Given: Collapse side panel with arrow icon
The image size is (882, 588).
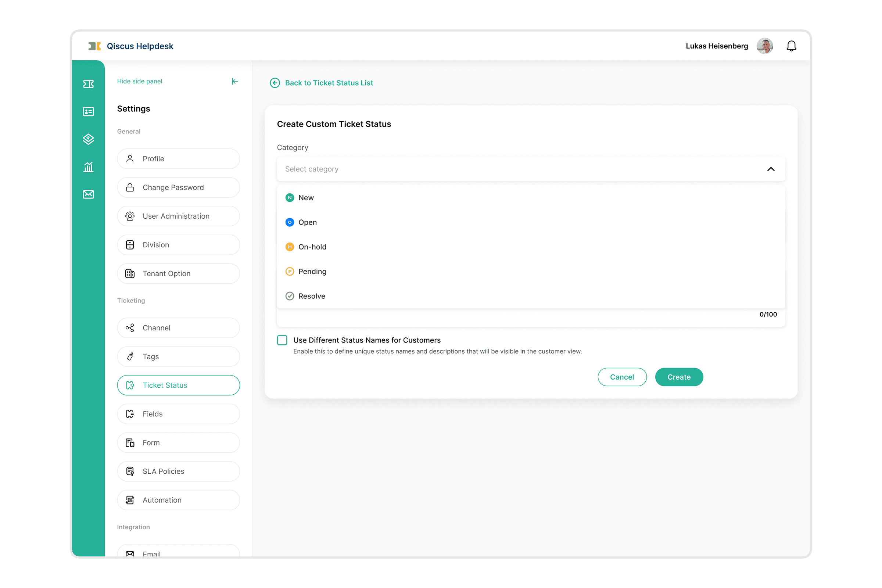Looking at the screenshot, I should [235, 81].
